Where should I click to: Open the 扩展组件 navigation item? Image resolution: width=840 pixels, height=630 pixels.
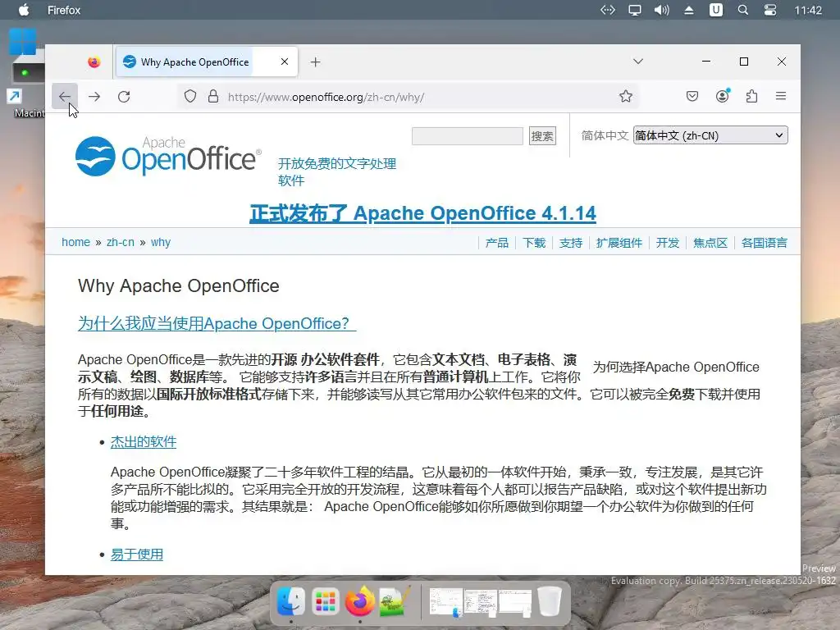click(619, 243)
